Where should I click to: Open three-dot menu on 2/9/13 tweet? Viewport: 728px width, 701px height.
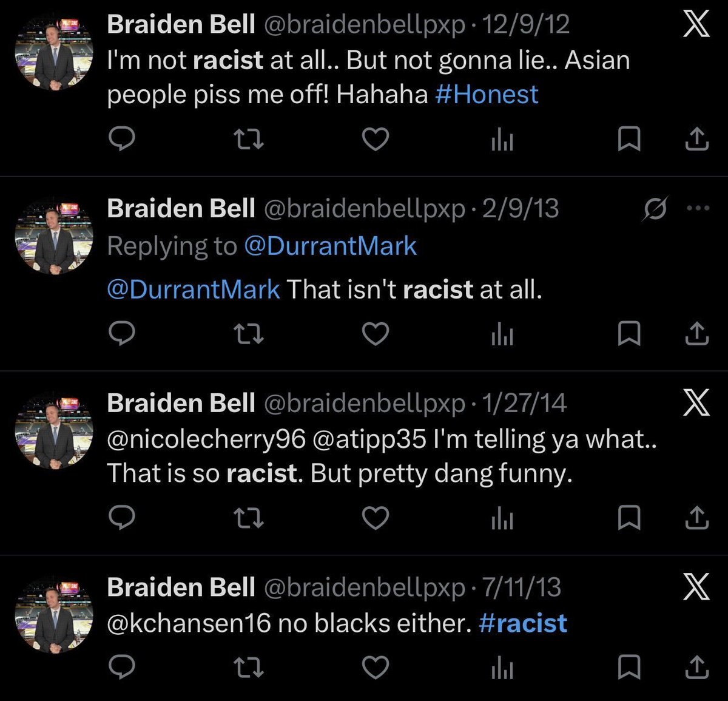[698, 208]
